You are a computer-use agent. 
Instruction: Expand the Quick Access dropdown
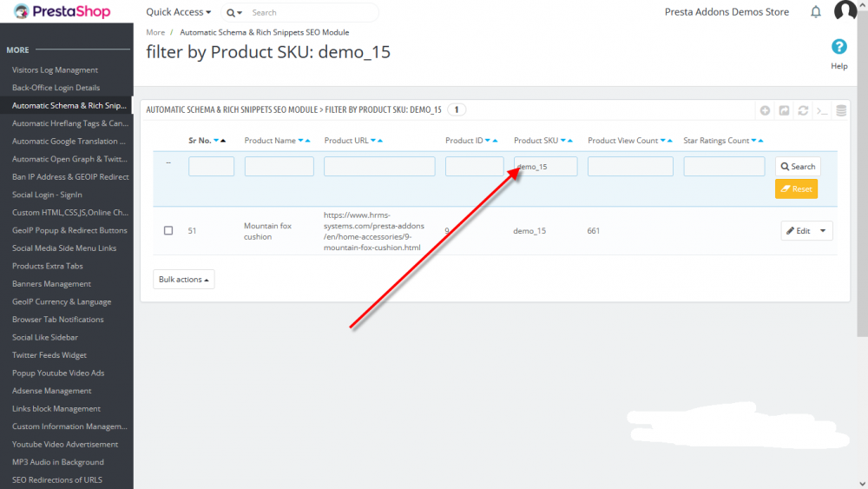pos(178,11)
